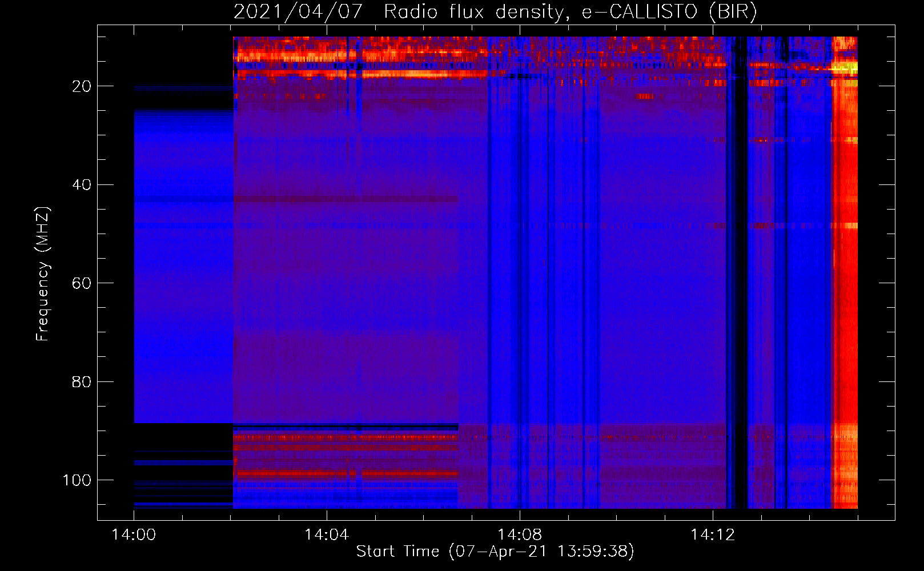Click the plot title "2021/04/07 Radio flux density, e-CALLISTO (BIR)"
This screenshot has width=924, height=571.
495,12
